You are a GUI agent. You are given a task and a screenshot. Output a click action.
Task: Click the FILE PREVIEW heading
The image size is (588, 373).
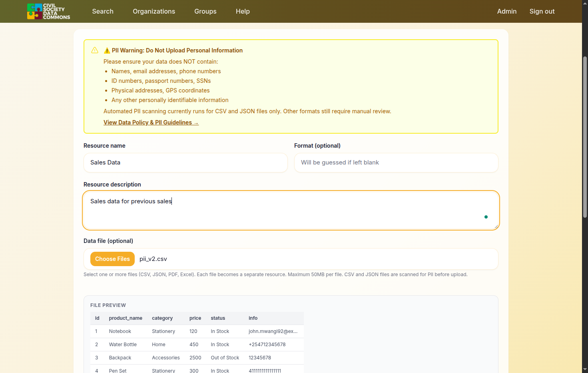pyautogui.click(x=108, y=305)
